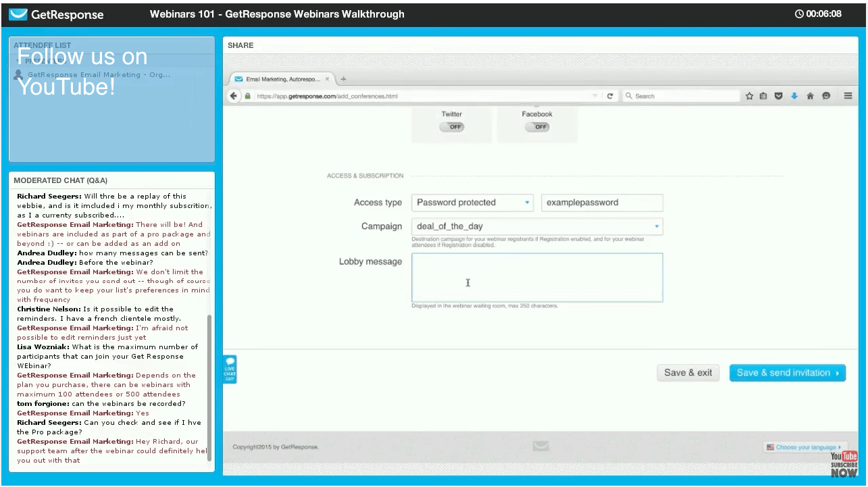Click tom forgione's chat message
The height and width of the screenshot is (487, 868).
click(101, 403)
